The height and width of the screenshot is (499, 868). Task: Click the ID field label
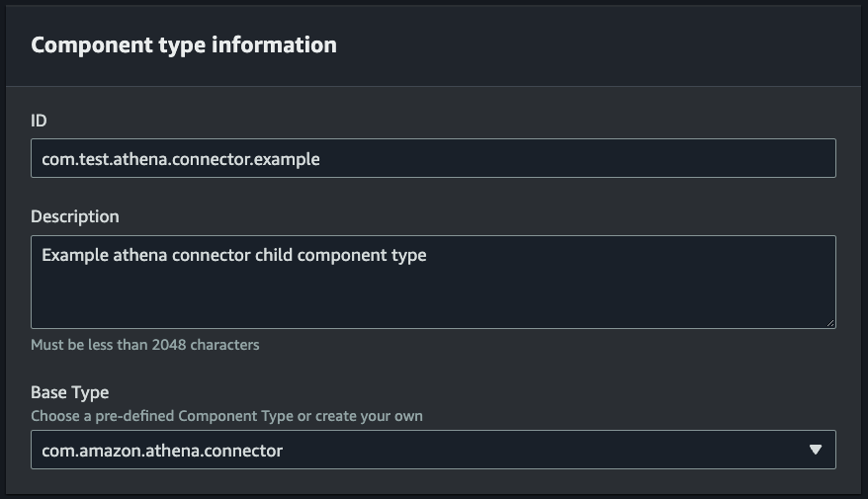point(39,121)
